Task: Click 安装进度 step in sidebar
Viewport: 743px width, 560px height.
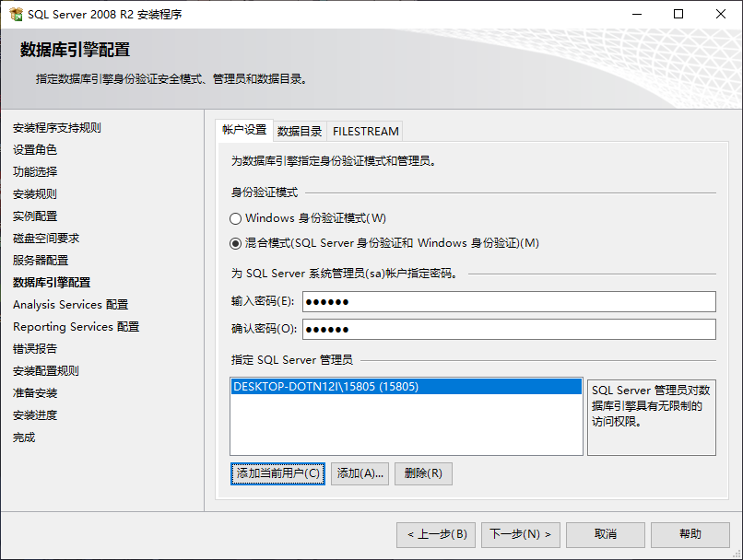Action: pos(35,415)
